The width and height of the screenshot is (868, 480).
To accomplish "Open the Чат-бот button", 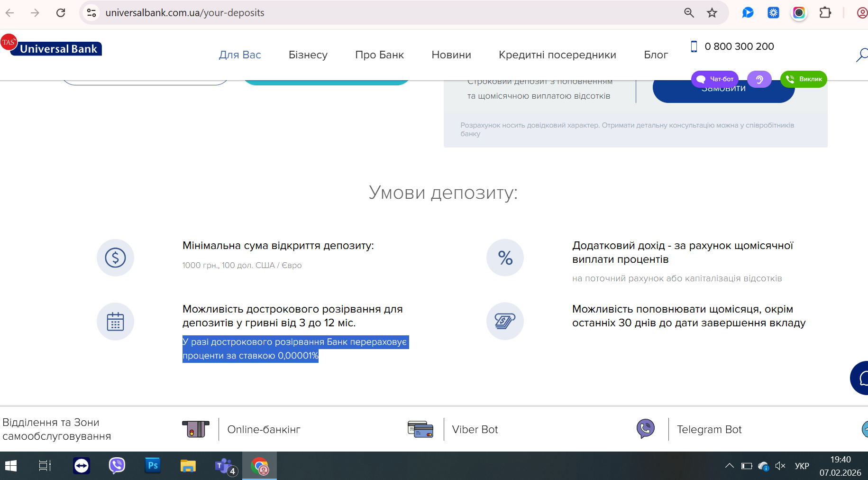I will coord(715,79).
